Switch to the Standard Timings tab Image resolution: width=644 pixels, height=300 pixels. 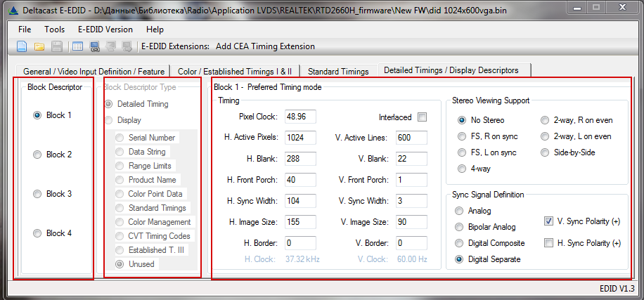pos(338,71)
